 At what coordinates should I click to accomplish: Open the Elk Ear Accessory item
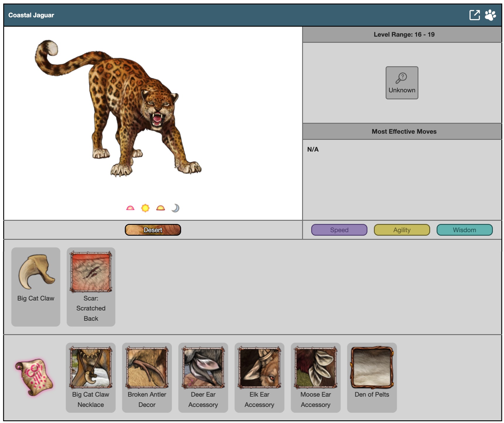(x=259, y=377)
